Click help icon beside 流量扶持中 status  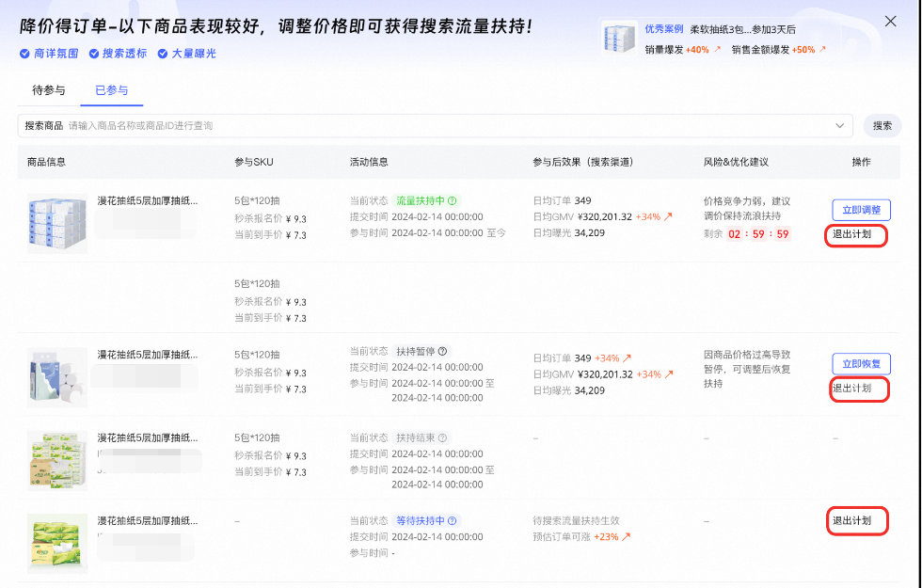pos(453,201)
